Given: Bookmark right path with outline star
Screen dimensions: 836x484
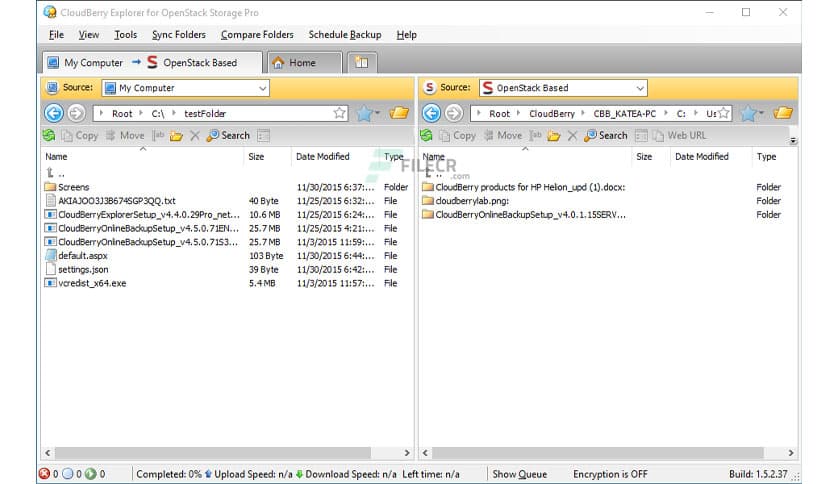Looking at the screenshot, I should (x=724, y=113).
